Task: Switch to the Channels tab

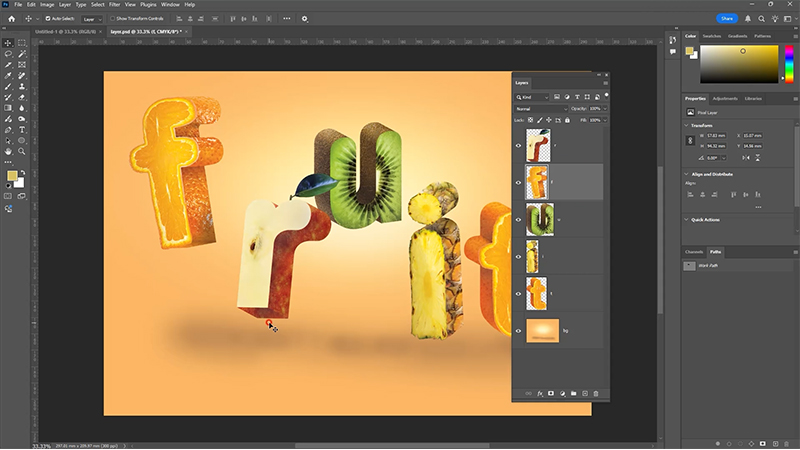Action: 694,251
